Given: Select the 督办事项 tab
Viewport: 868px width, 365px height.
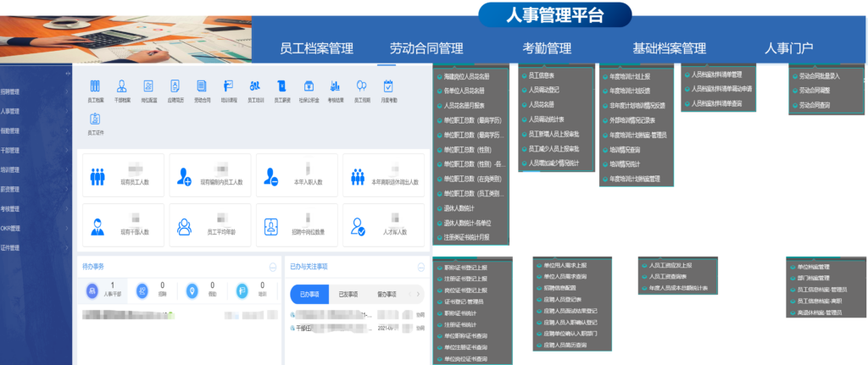Looking at the screenshot, I should pos(386,294).
